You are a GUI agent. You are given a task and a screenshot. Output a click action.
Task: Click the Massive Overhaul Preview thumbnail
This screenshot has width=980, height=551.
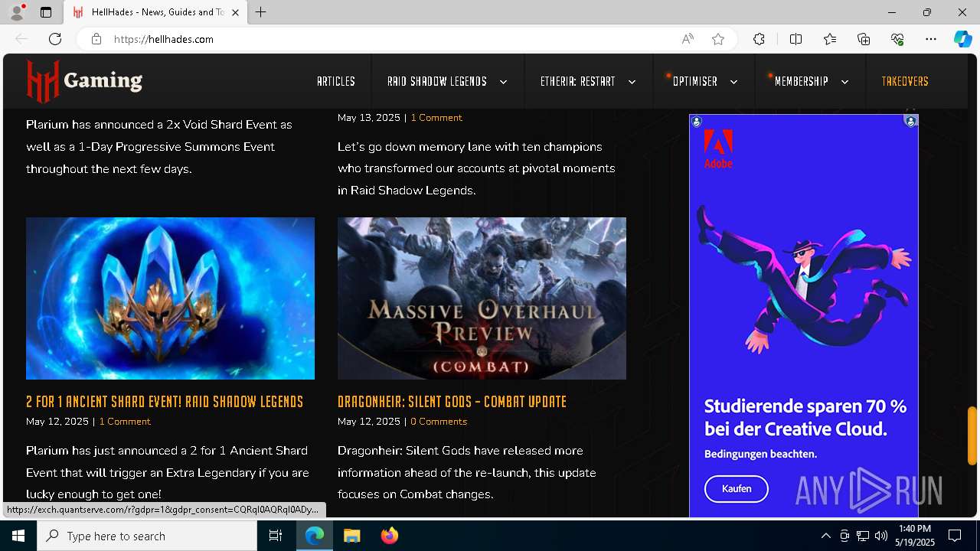(x=482, y=298)
